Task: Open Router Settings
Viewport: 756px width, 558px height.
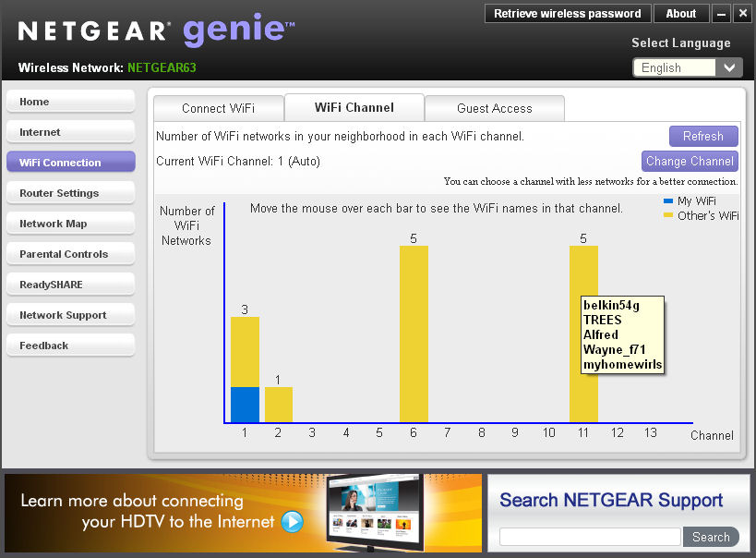Action: pyautogui.click(x=71, y=192)
